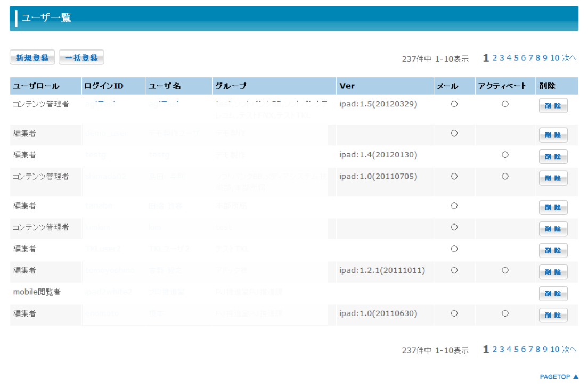Delete the user with version ipad:1.5(20120329)
Viewport: 588px width, 390px height.
coord(553,106)
